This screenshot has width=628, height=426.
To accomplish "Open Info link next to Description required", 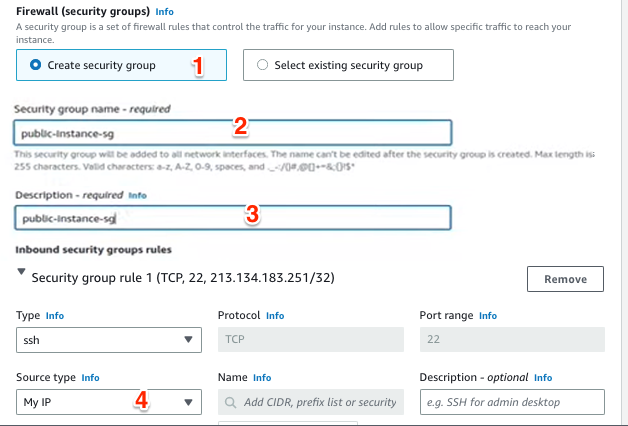I will 137,196.
